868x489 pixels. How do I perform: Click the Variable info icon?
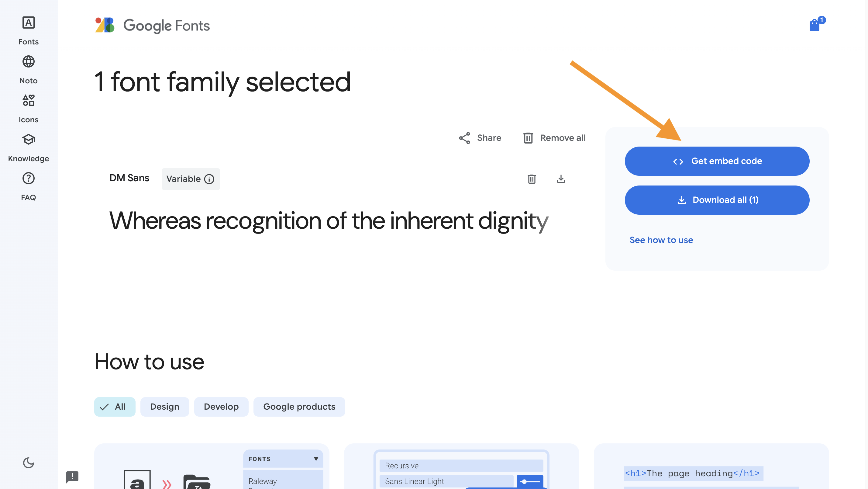(209, 179)
